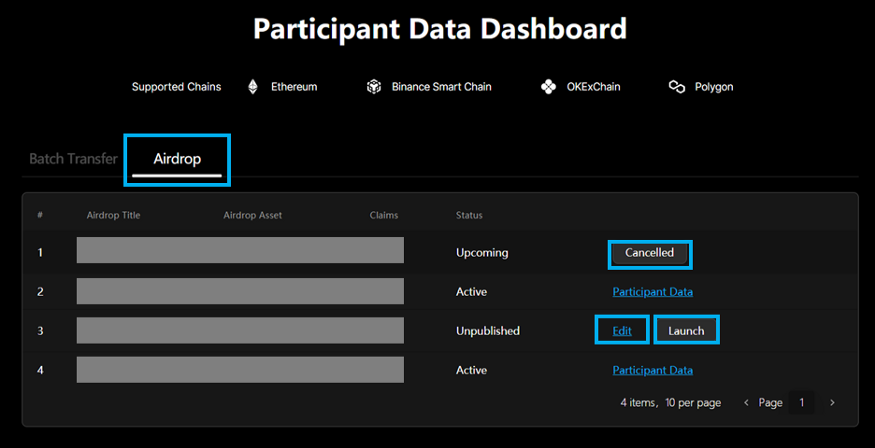Screen dimensions: 875x448
Task: Click the Claims column header
Action: (x=383, y=215)
